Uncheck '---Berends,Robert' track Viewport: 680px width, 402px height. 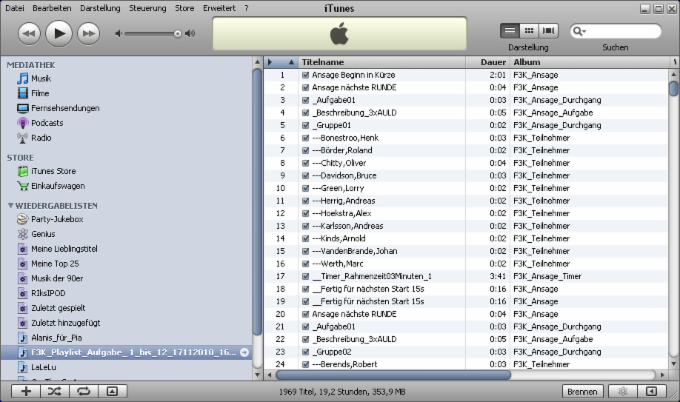pos(305,364)
